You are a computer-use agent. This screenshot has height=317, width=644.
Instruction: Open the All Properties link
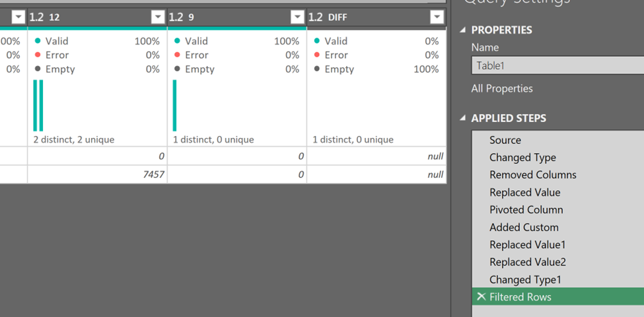[502, 88]
